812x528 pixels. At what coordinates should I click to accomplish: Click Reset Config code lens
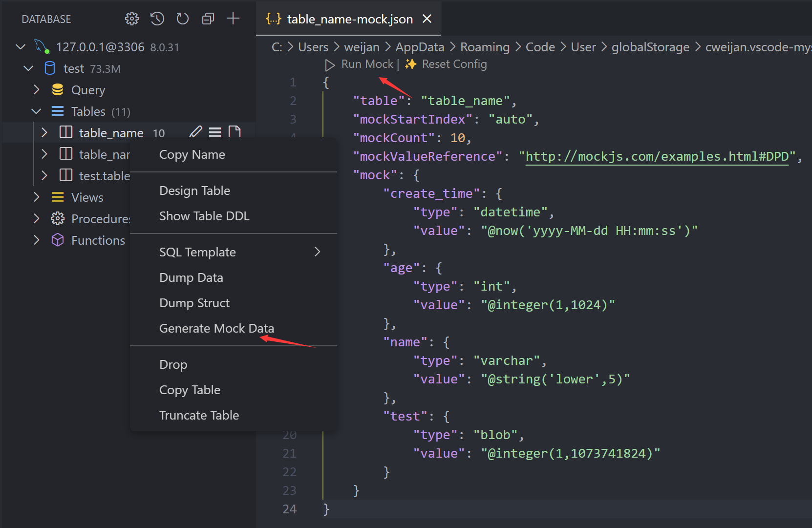(x=454, y=64)
